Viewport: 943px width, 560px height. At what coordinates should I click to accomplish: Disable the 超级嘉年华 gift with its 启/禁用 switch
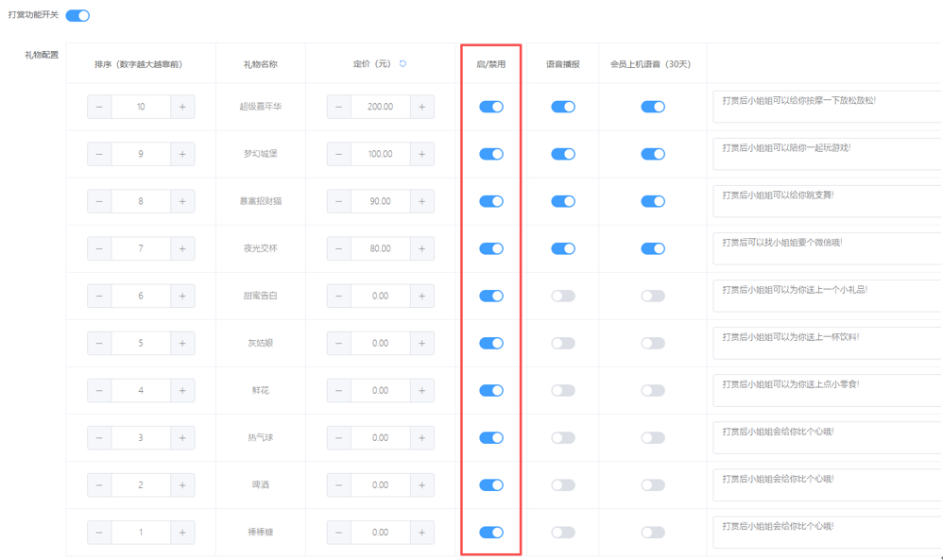coord(491,107)
